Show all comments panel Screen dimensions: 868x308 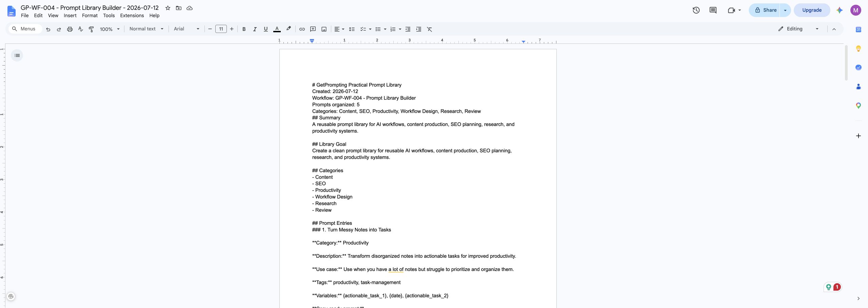713,10
